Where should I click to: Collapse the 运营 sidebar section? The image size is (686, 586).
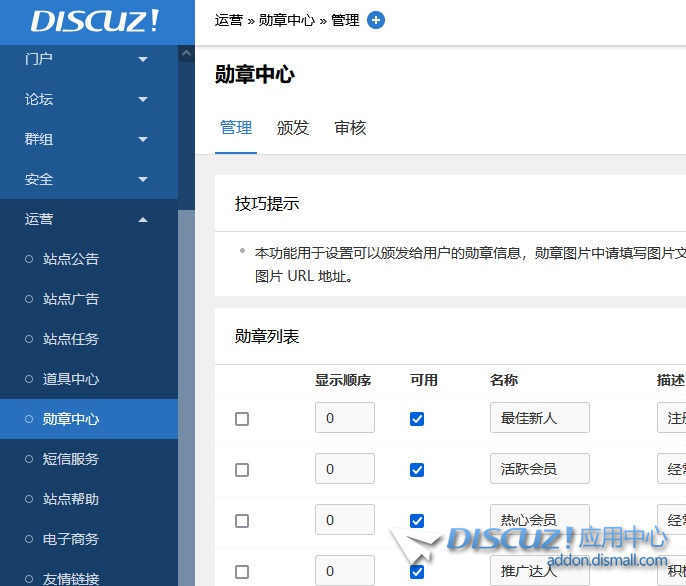point(88,219)
